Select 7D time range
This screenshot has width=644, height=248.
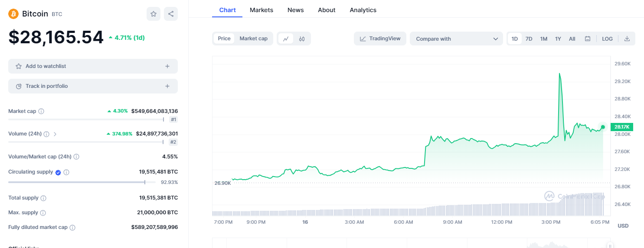coord(529,39)
